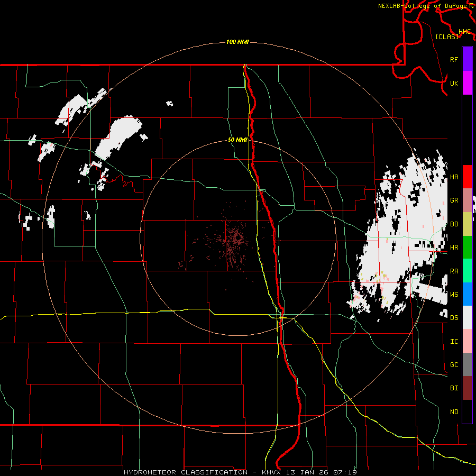
Task: Click the 'GR' legend label
Action: coord(454,200)
